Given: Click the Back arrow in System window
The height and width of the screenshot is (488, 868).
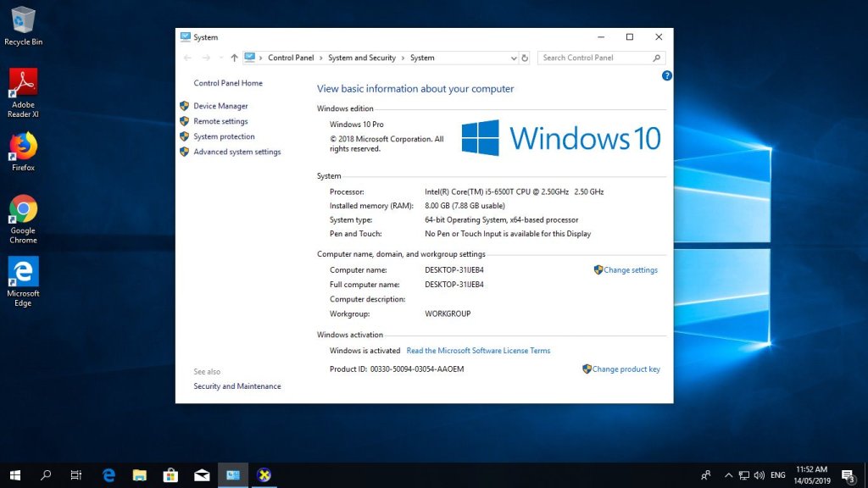Looking at the screenshot, I should [187, 58].
